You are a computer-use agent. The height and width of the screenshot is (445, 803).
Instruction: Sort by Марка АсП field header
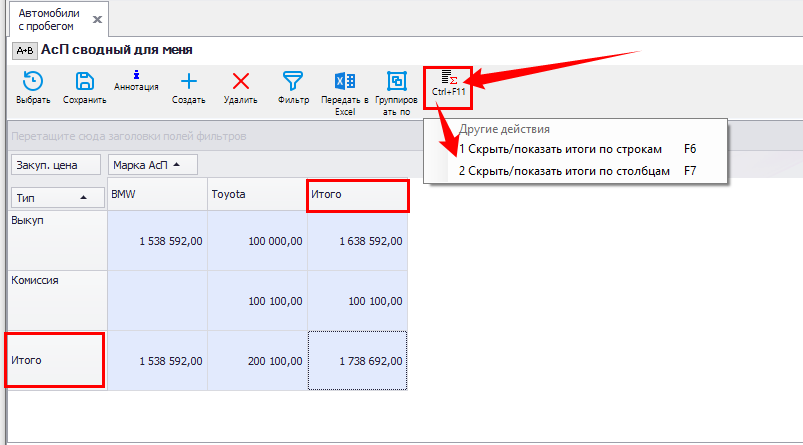coord(152,165)
